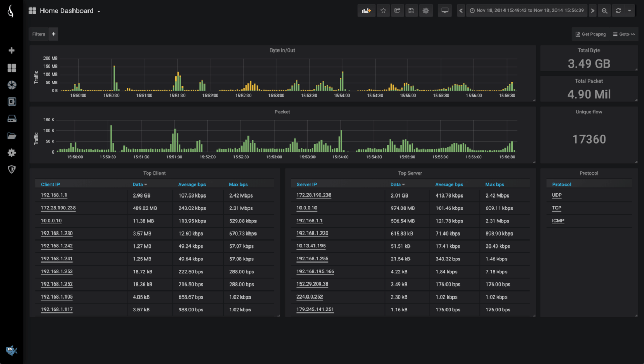Open the Share dashboard icon
Screen dimensions: 644x364
398,10
